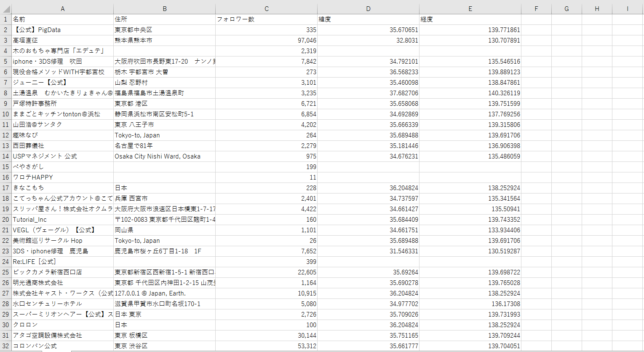This screenshot has height=352, width=644.
Task: Select column B header
Action: click(x=165, y=8)
